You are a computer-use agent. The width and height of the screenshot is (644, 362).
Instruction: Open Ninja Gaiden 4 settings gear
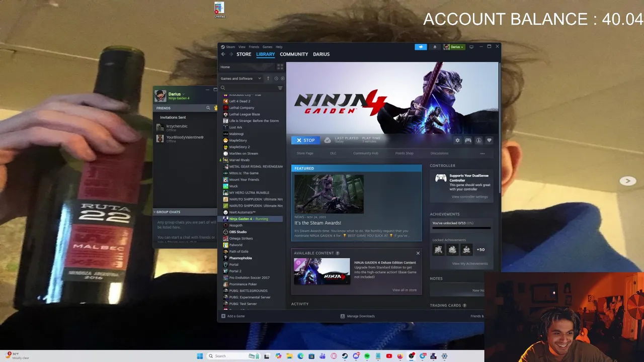coord(457,140)
